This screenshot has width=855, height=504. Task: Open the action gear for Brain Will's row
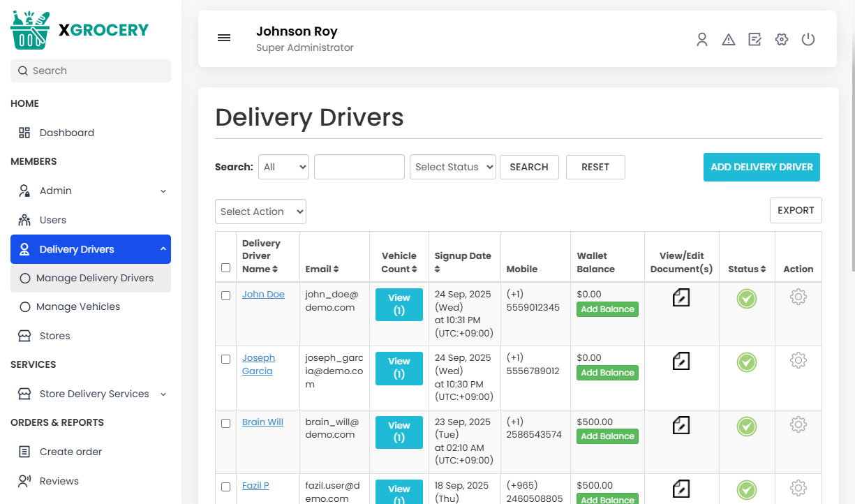(798, 424)
